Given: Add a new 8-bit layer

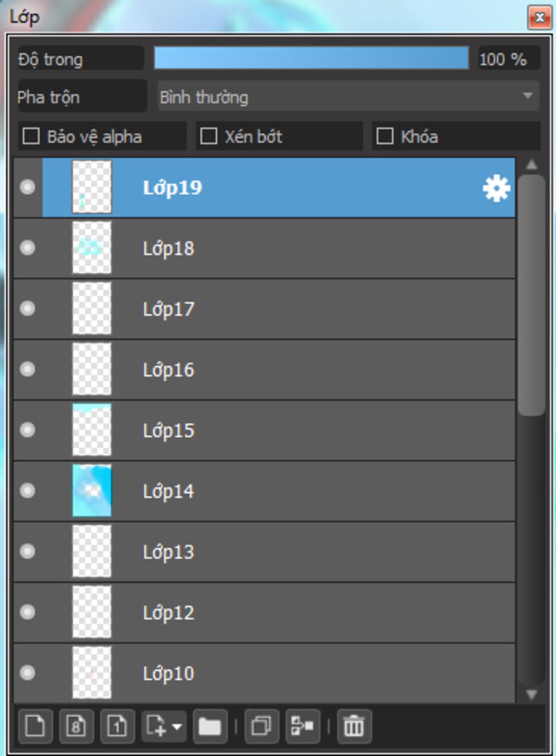Looking at the screenshot, I should (x=77, y=726).
